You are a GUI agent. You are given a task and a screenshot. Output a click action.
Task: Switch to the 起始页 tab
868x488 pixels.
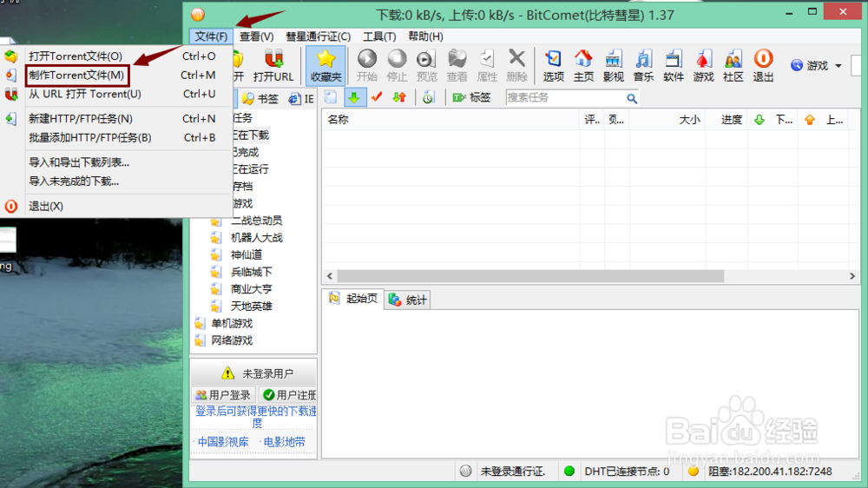[x=353, y=299]
